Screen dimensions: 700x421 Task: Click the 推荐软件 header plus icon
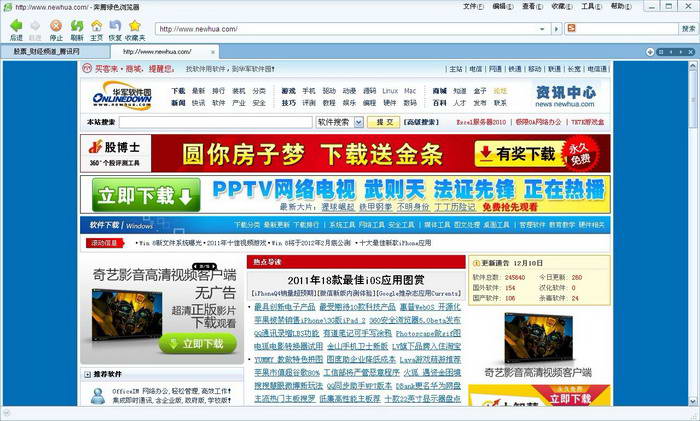[88, 374]
